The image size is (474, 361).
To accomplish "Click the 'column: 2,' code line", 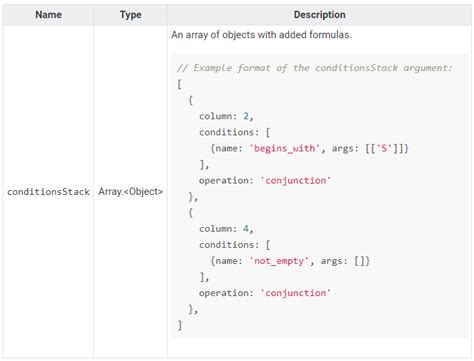I will coord(226,116).
